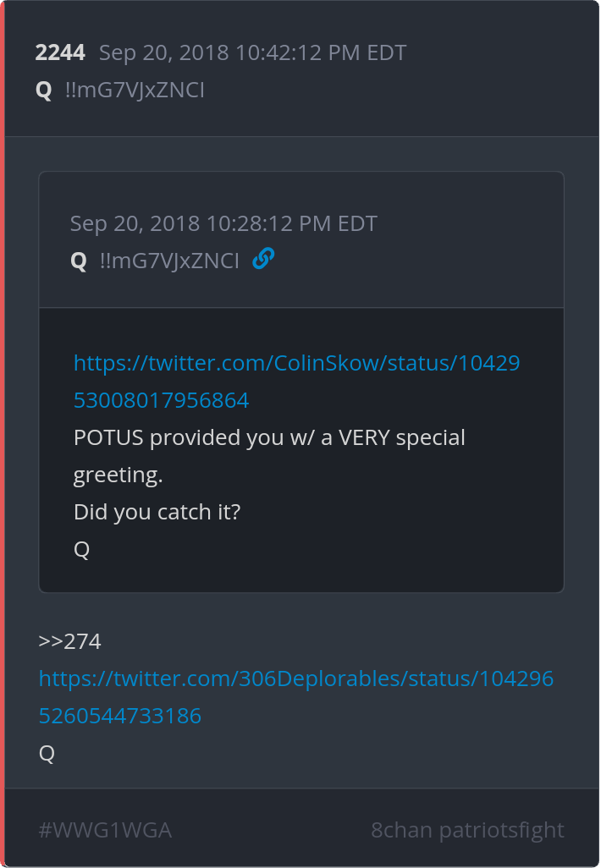Click the word 8chan in the footer

click(x=401, y=830)
